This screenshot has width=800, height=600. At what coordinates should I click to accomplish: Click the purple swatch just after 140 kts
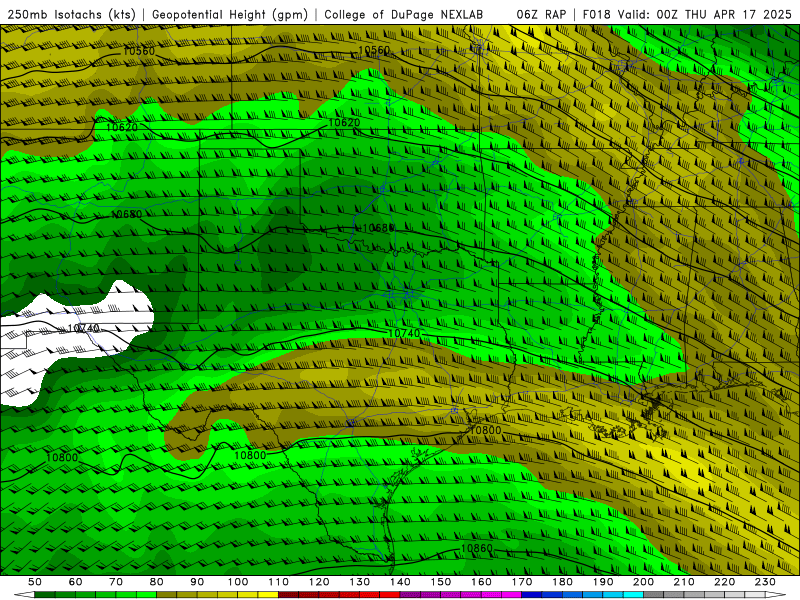pyautogui.click(x=410, y=595)
